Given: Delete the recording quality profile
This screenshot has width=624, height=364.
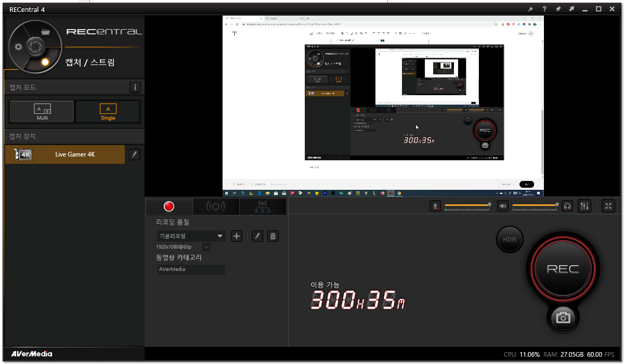Looking at the screenshot, I should click(x=273, y=236).
